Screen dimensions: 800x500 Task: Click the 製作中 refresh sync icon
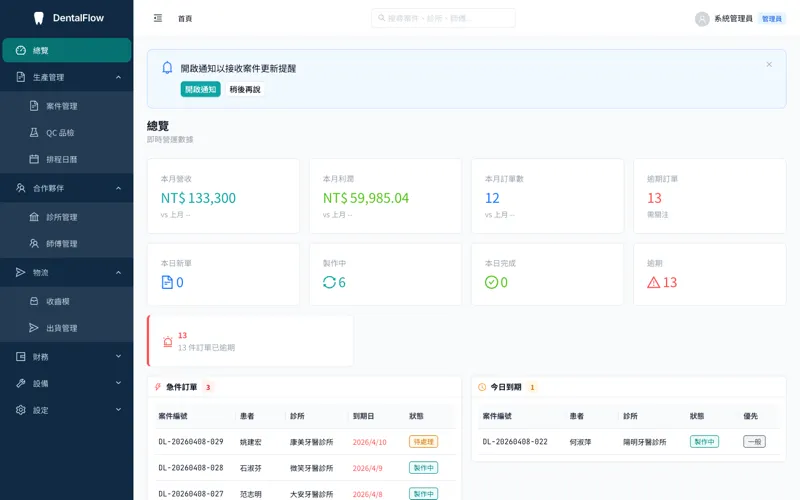[x=329, y=282]
